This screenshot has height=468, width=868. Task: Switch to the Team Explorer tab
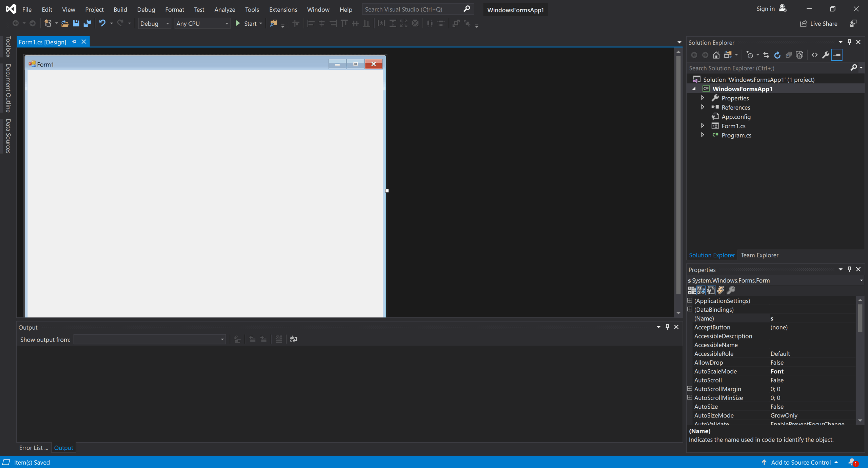point(759,255)
